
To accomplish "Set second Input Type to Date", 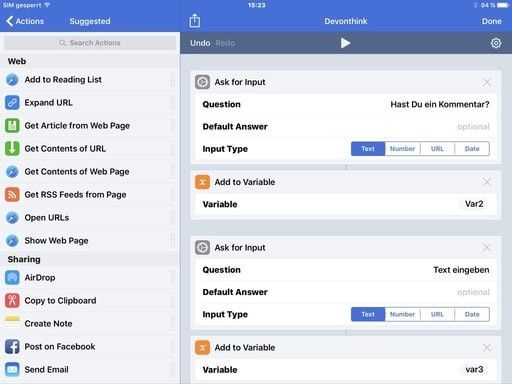I will click(472, 314).
